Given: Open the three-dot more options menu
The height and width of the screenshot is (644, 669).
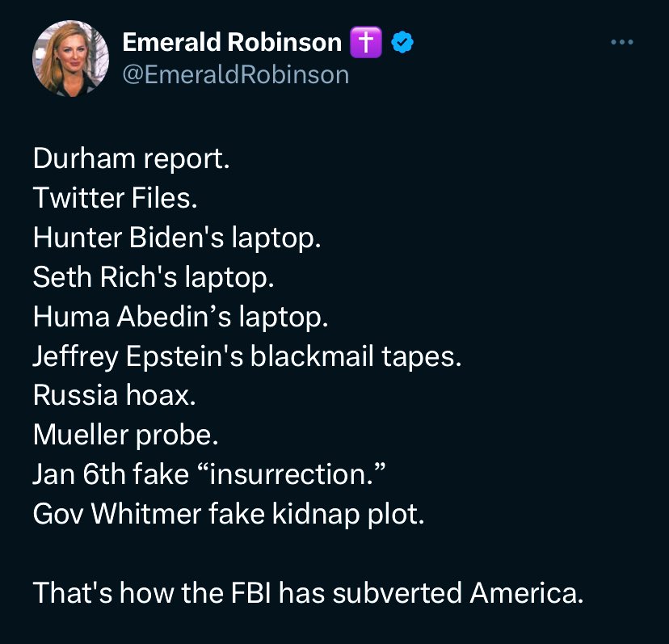Looking at the screenshot, I should [x=622, y=43].
